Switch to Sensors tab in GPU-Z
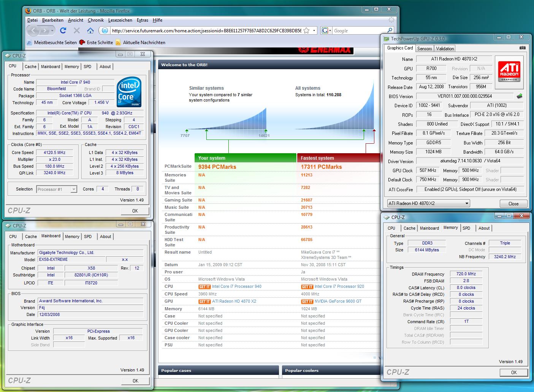534x392 pixels. [425, 48]
